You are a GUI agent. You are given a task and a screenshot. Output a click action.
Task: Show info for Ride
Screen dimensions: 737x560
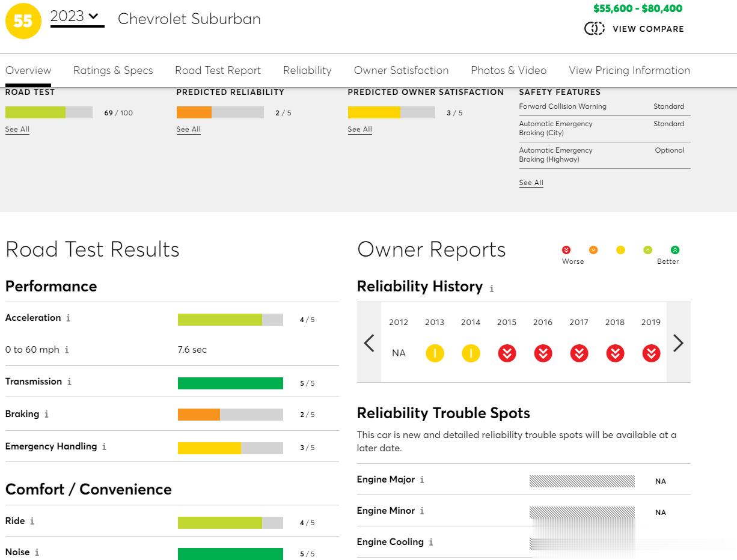pyautogui.click(x=32, y=522)
